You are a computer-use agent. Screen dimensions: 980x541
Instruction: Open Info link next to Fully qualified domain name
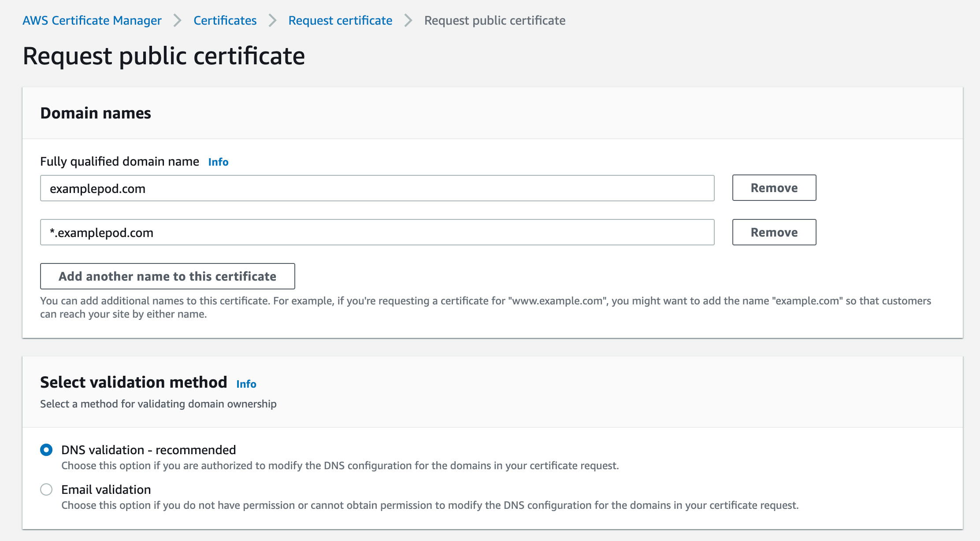[x=218, y=162]
